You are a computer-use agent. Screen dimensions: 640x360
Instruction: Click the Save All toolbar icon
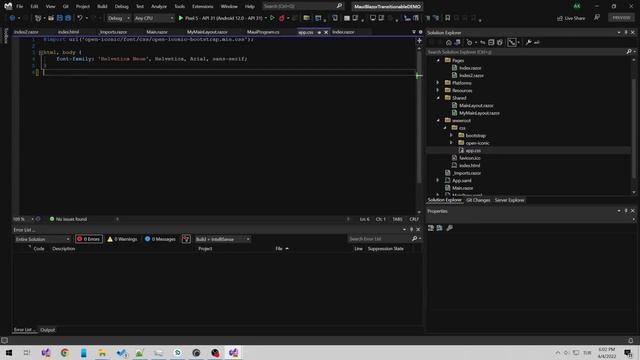[x=68, y=18]
